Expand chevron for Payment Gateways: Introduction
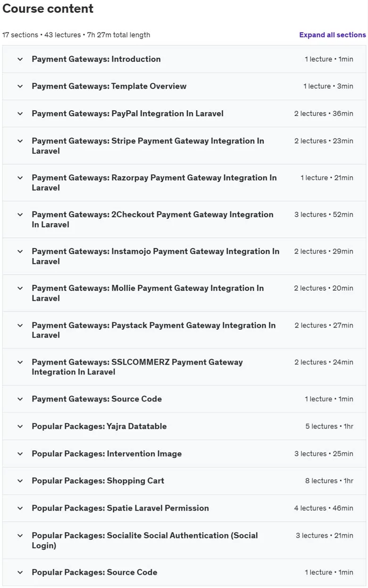 point(20,59)
